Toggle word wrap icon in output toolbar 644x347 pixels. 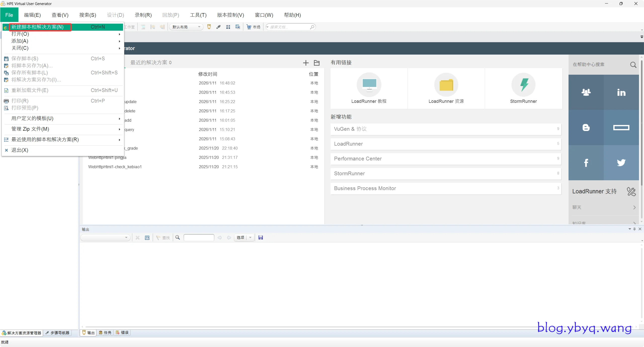coord(147,238)
